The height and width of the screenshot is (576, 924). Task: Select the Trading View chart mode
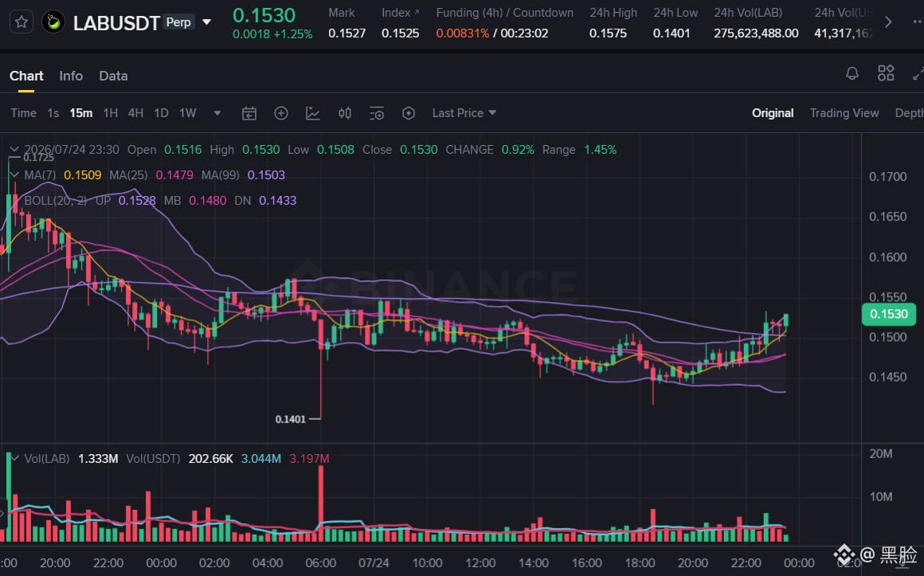tap(844, 113)
